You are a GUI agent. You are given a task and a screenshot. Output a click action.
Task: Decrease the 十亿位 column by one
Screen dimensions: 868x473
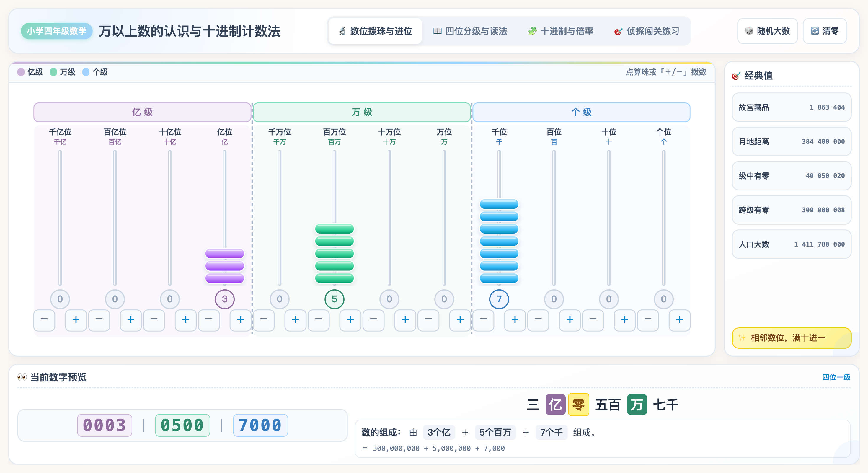pyautogui.click(x=154, y=320)
